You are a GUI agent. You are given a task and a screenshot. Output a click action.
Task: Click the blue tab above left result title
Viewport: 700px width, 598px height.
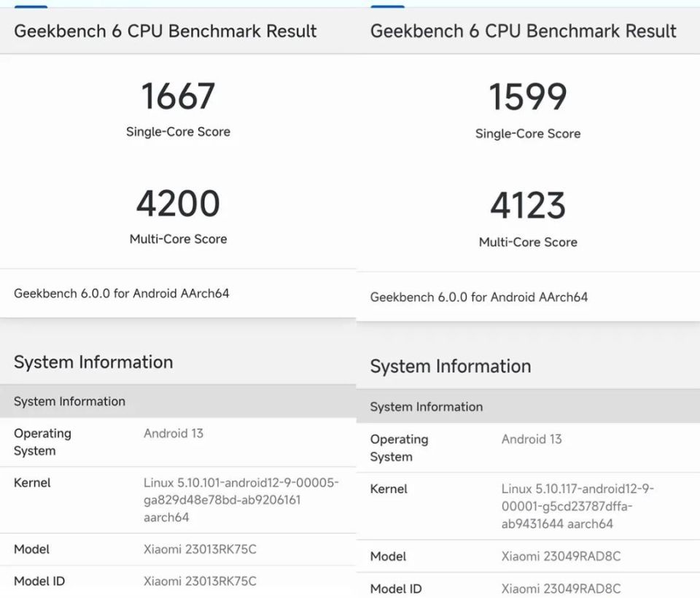(x=31, y=7)
